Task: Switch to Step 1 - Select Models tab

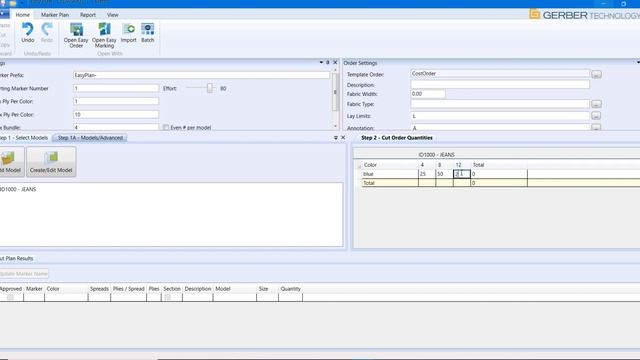Action: 24,138
